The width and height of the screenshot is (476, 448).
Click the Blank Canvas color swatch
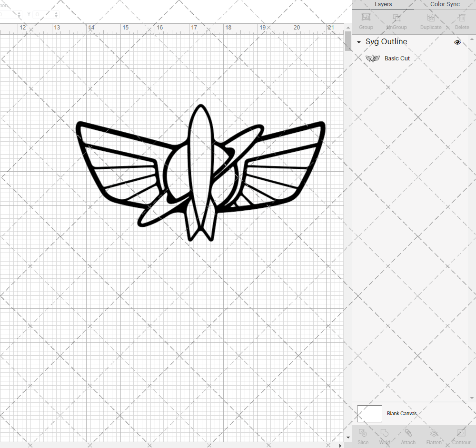click(369, 413)
